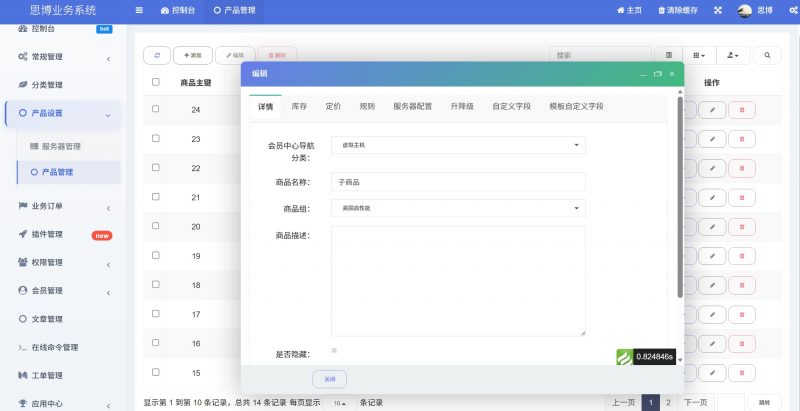Image resolution: width=800 pixels, height=411 pixels.
Task: Click the refresh icon in the table toolbar
Action: pos(157,55)
